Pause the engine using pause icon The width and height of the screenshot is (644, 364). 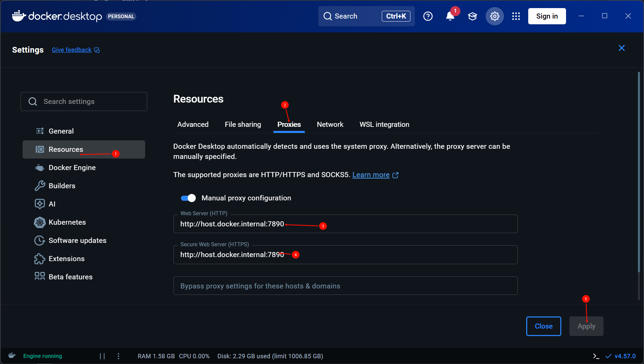point(102,356)
